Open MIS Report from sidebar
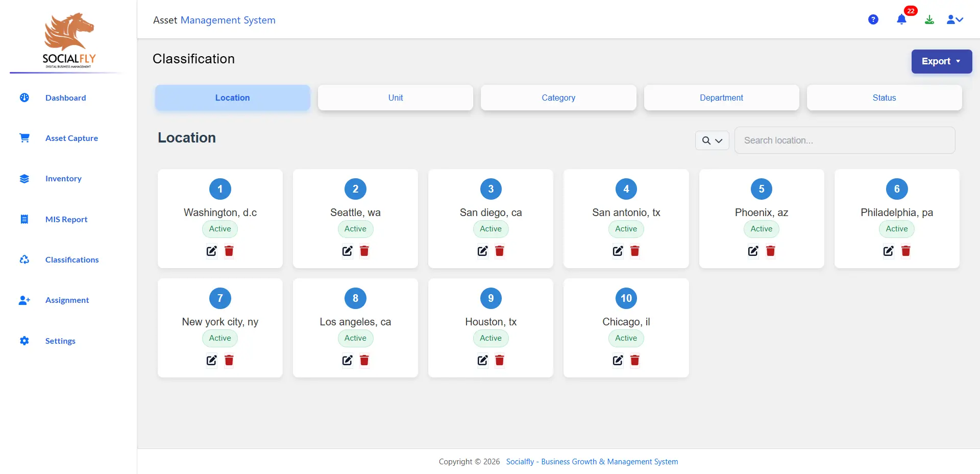The image size is (980, 474). pos(66,219)
